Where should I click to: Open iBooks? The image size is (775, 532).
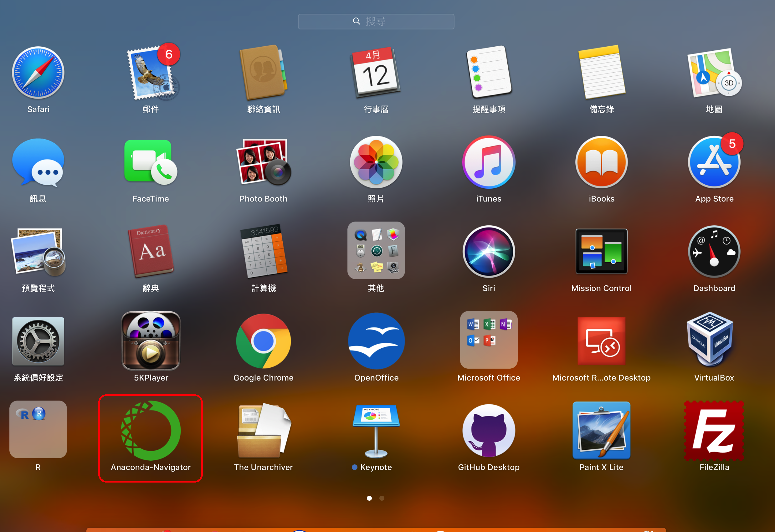(x=602, y=162)
